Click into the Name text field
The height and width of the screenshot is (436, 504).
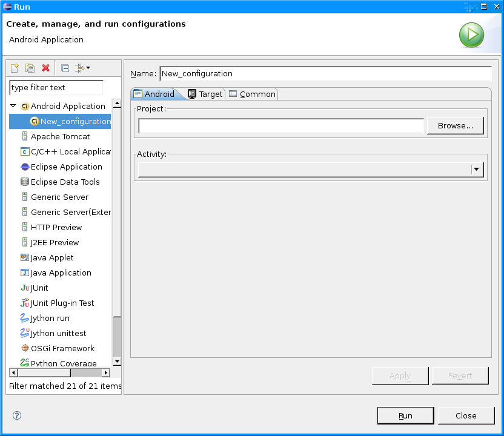coord(325,73)
